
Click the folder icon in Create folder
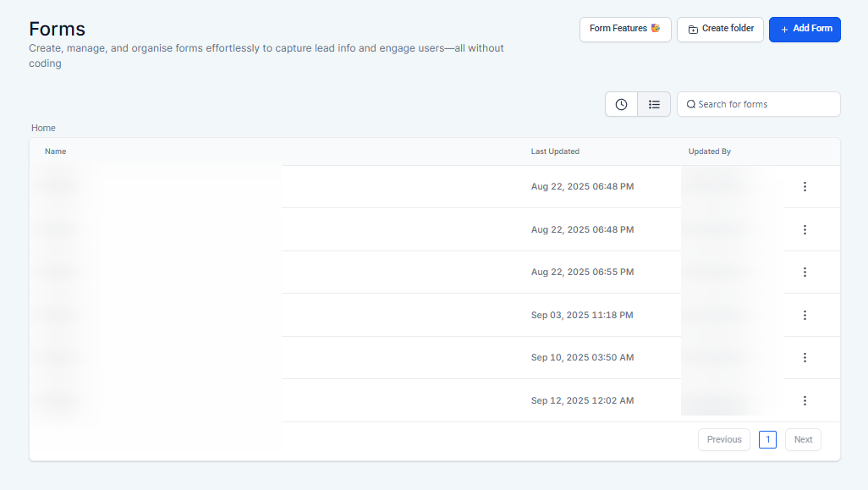[x=693, y=30]
